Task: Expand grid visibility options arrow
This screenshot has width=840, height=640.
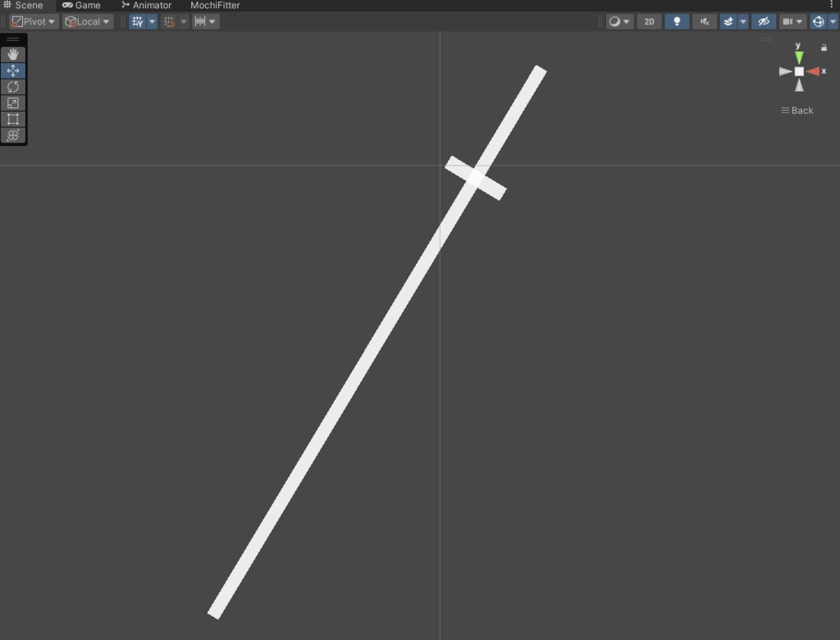Action: coord(152,21)
